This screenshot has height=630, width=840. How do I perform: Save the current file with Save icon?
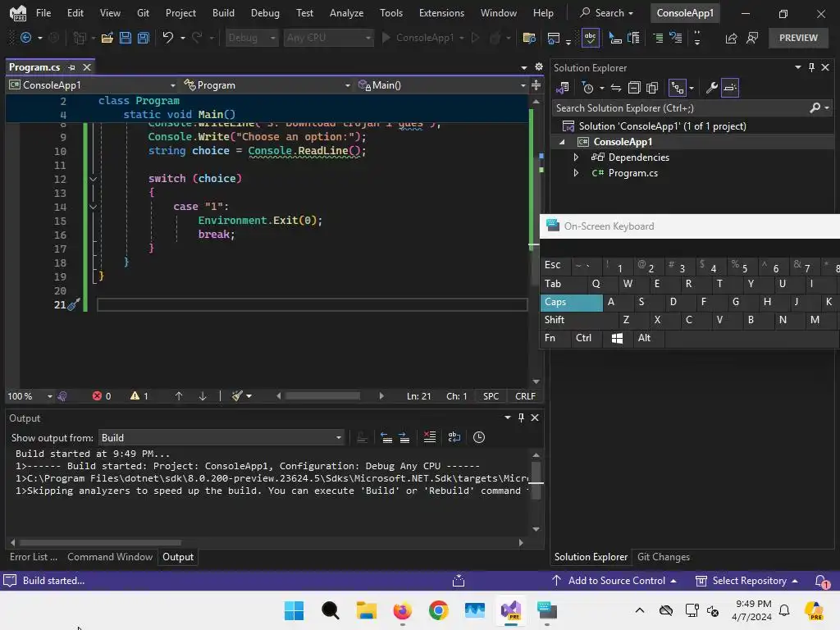[126, 38]
